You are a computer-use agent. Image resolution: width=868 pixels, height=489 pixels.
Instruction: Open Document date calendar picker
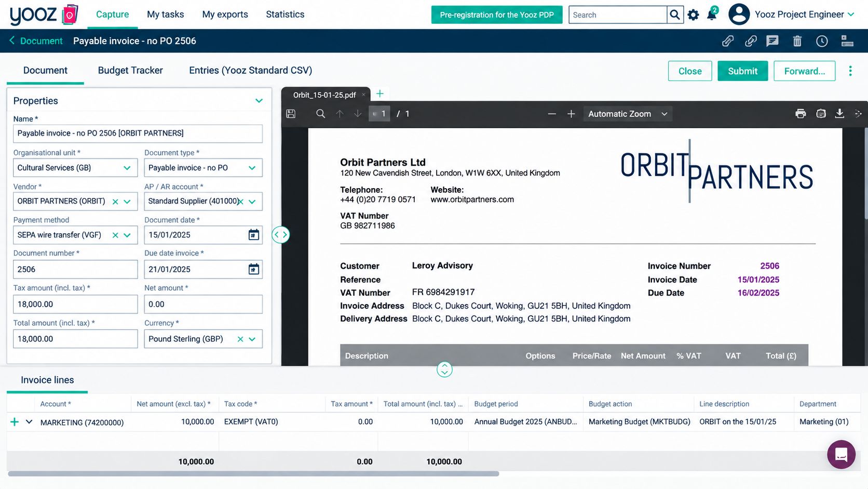coord(253,235)
